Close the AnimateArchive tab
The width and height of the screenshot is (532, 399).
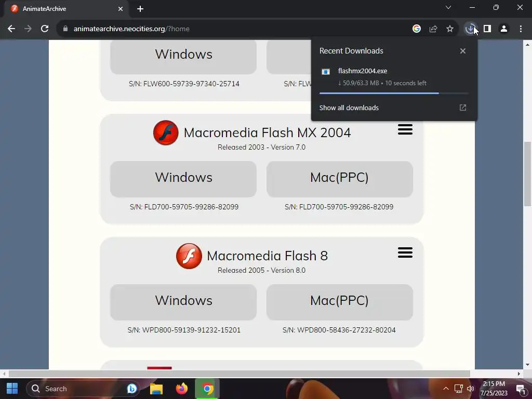pos(121,9)
